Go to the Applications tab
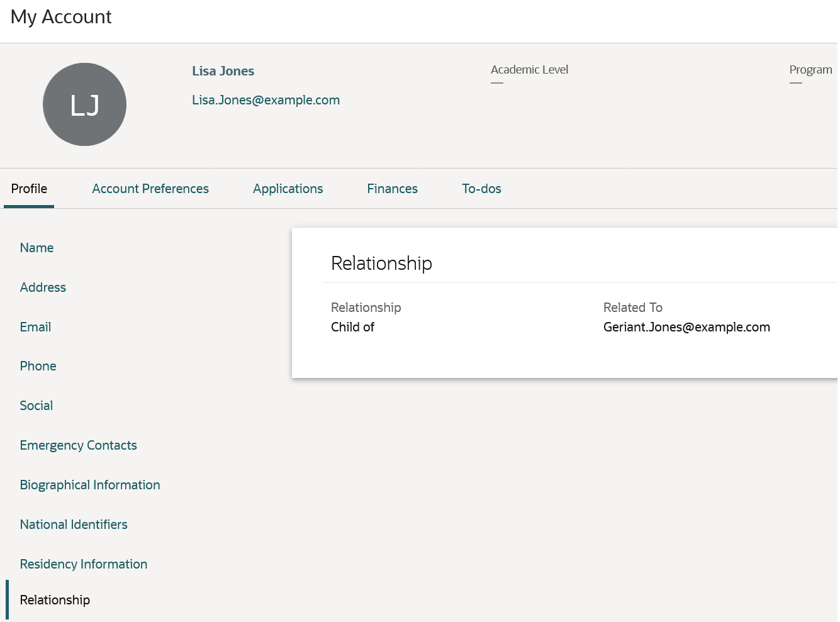840x622 pixels. pyautogui.click(x=288, y=189)
